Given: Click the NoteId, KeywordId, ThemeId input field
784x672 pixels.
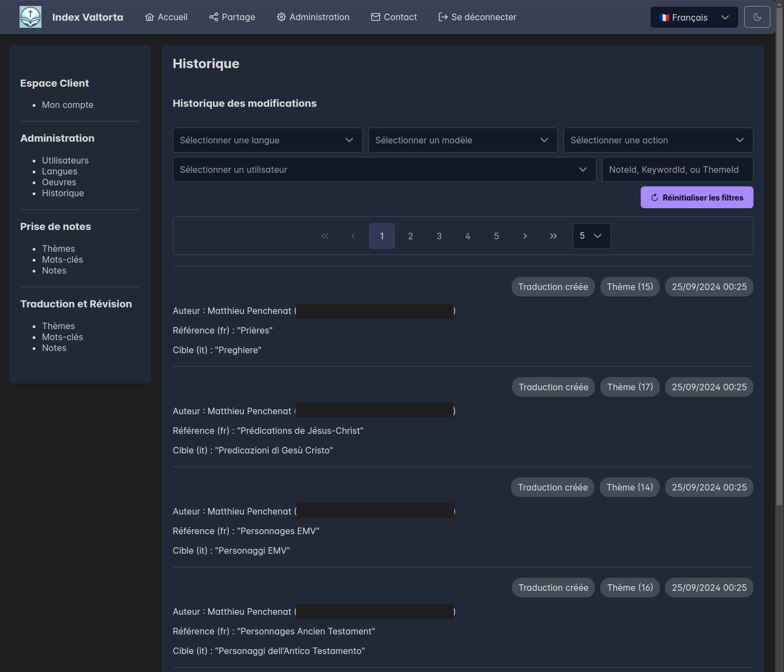Looking at the screenshot, I should click(x=677, y=169).
